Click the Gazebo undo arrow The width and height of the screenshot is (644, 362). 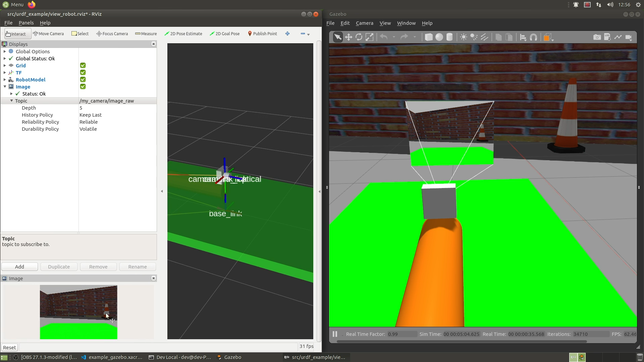[384, 37]
